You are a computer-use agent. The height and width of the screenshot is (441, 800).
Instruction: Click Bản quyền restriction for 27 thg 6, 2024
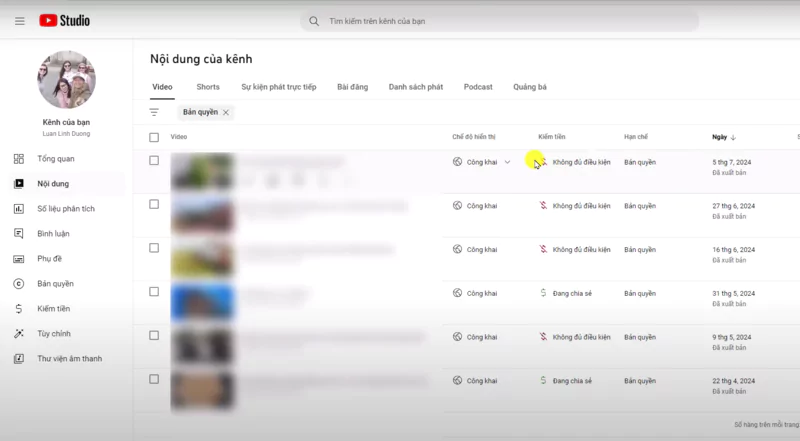tap(640, 206)
